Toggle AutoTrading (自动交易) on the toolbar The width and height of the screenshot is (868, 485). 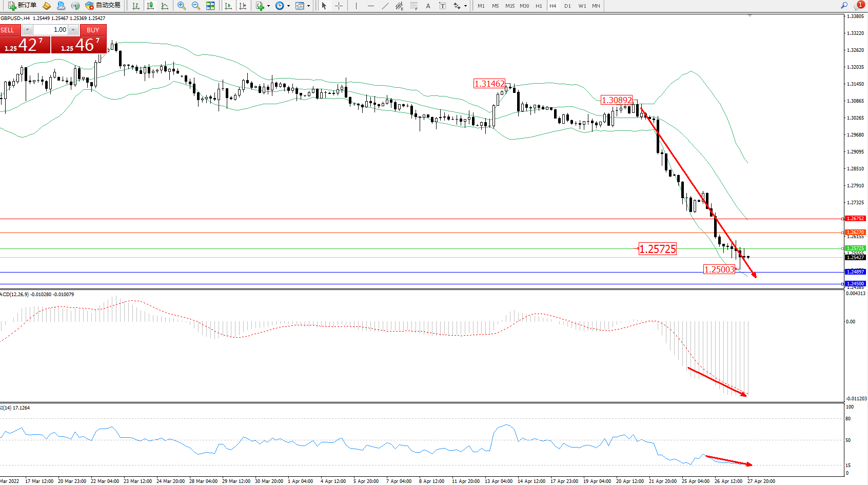pyautogui.click(x=103, y=6)
